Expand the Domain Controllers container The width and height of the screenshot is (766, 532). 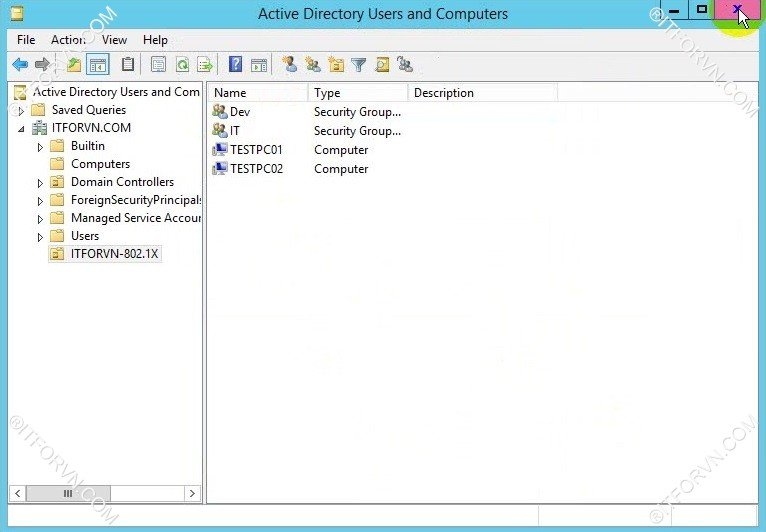coord(41,183)
